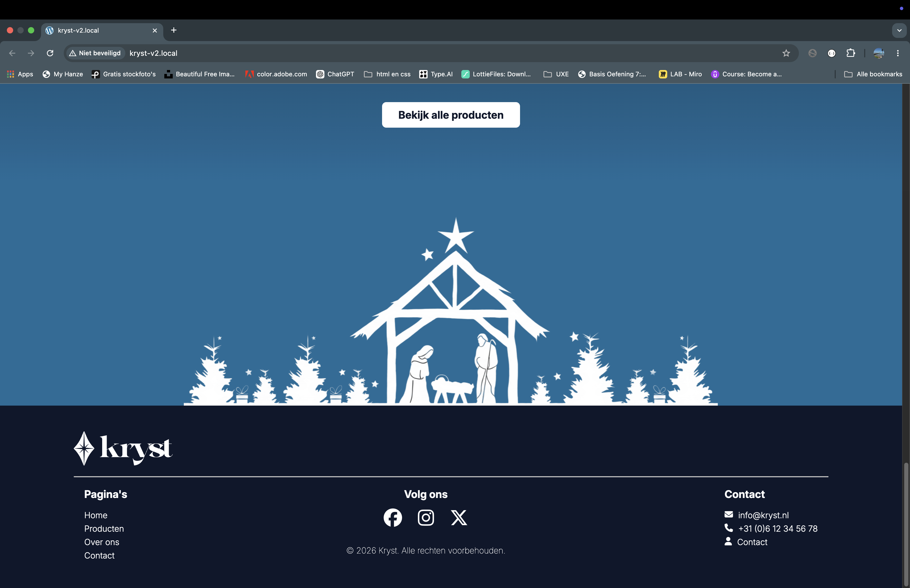Open the Gratis stockfoto's bookmark
This screenshot has height=588, width=910.
coord(124,74)
